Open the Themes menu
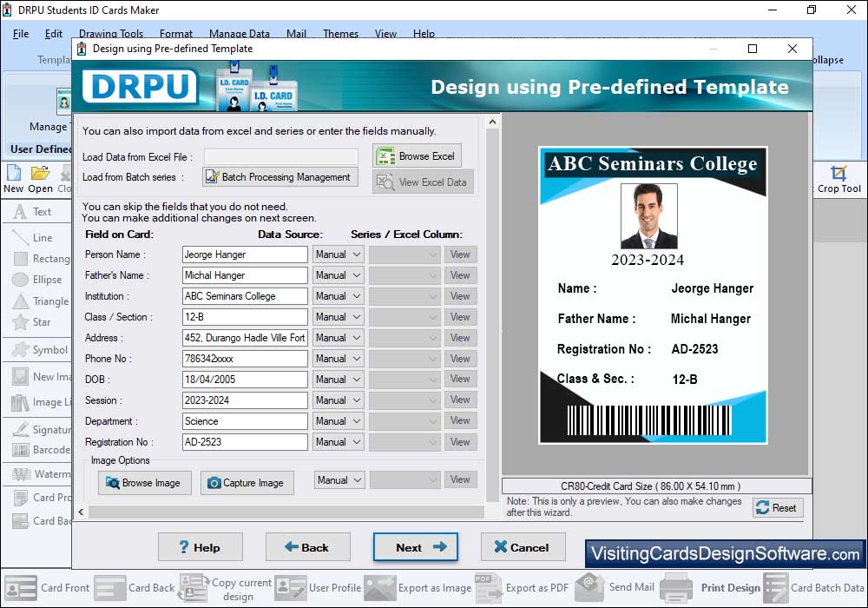 340,34
